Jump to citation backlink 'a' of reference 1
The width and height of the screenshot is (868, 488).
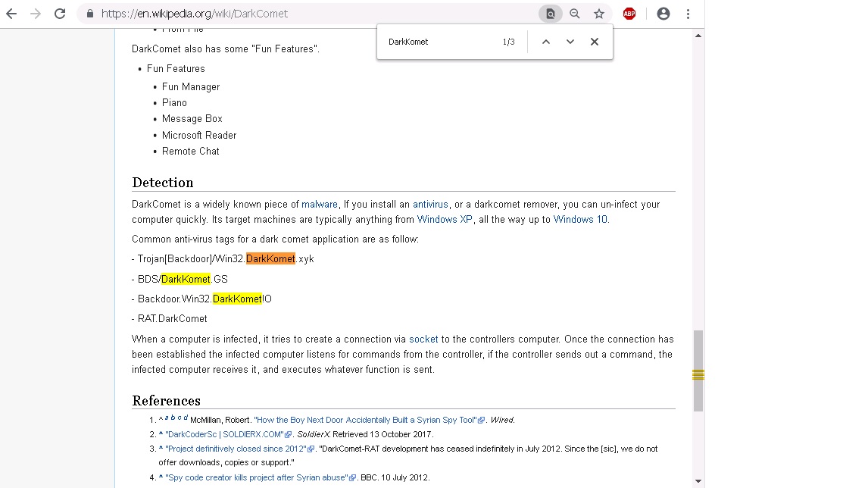coord(167,418)
